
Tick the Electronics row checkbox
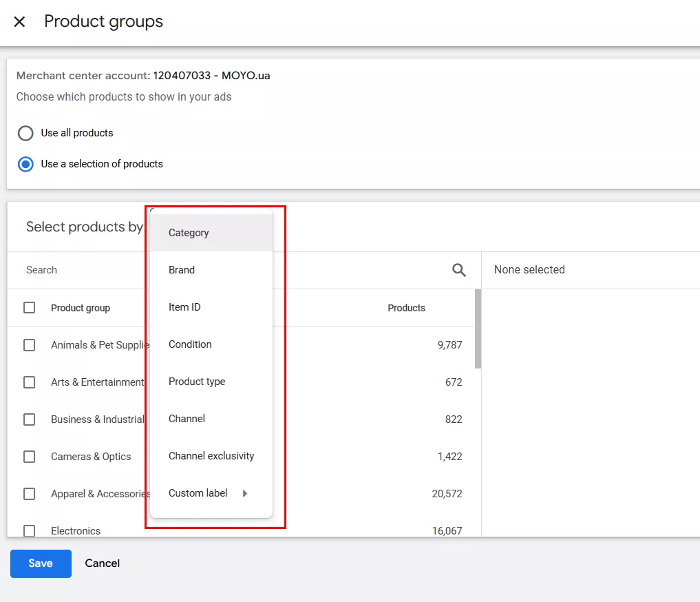(x=30, y=530)
